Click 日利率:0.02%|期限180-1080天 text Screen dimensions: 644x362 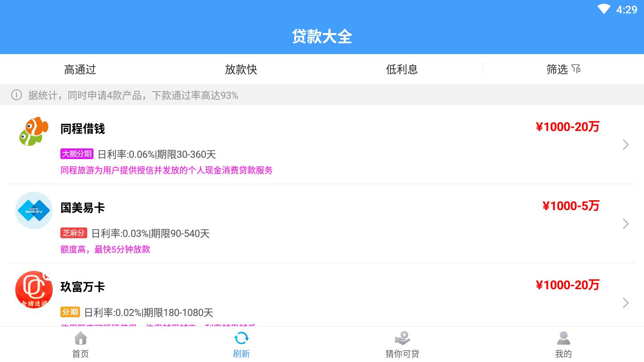tap(148, 313)
